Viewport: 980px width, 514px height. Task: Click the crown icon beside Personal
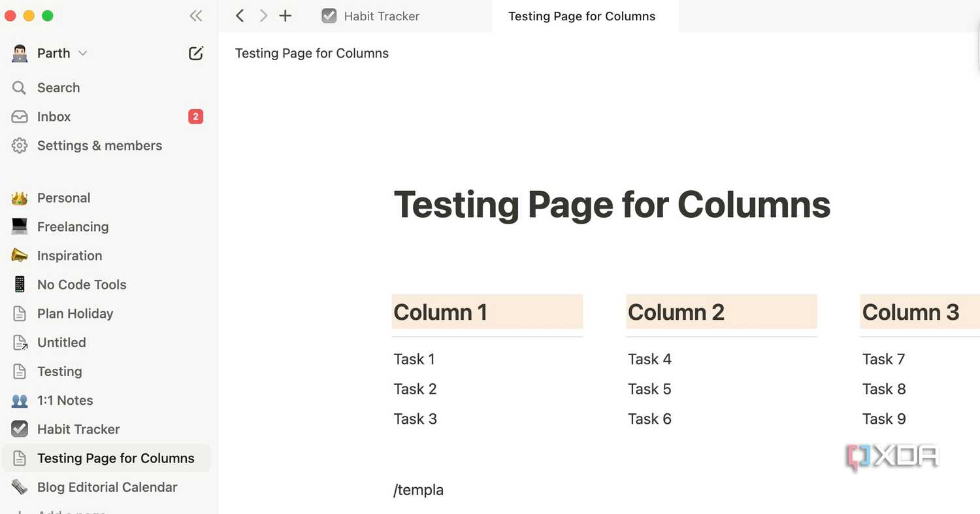(20, 197)
